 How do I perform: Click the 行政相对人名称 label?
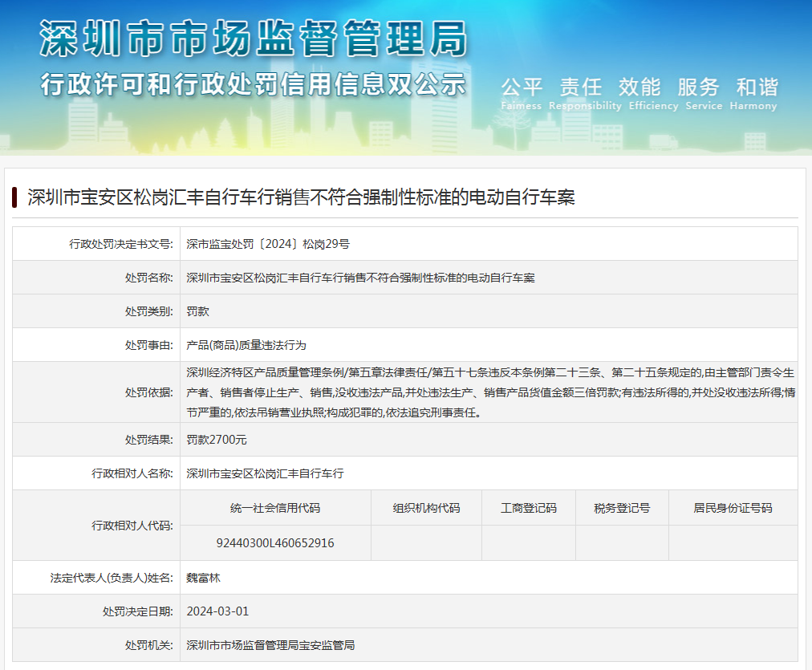132,473
